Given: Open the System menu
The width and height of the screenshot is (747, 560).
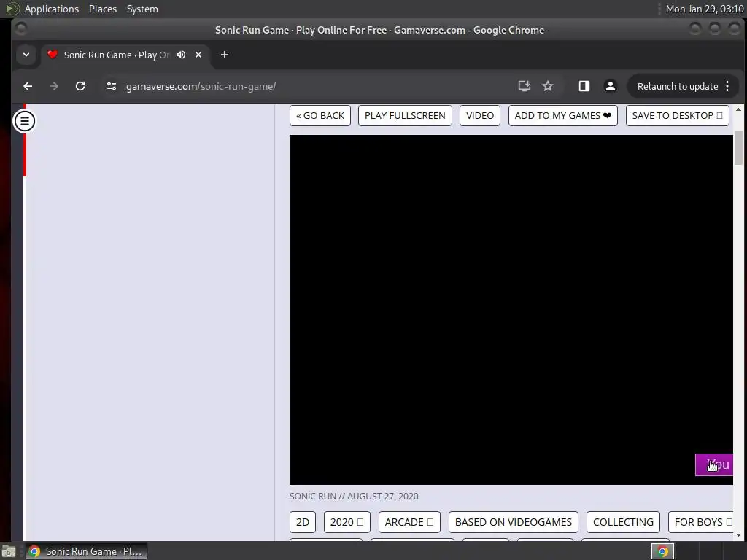Looking at the screenshot, I should point(142,9).
